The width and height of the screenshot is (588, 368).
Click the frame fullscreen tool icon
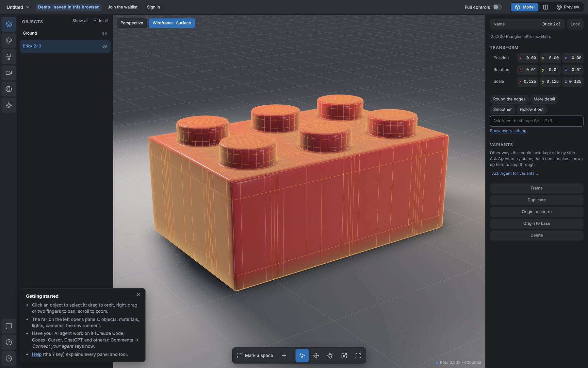pos(358,356)
